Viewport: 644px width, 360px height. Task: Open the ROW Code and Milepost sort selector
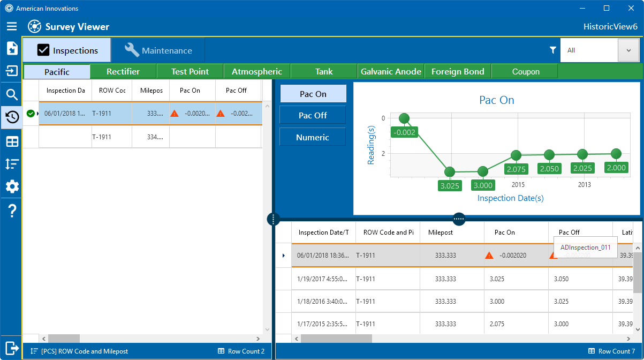80,351
